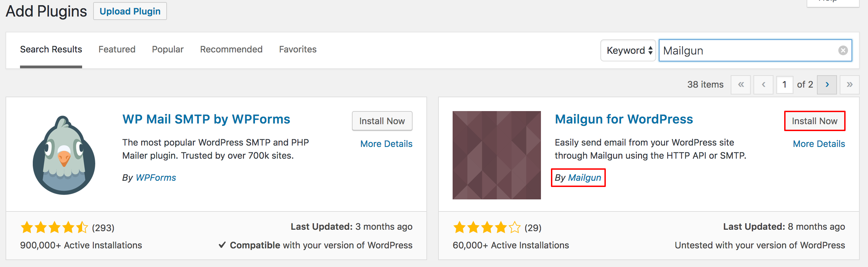
Task: View More Details for Mailgun plugin
Action: (819, 144)
